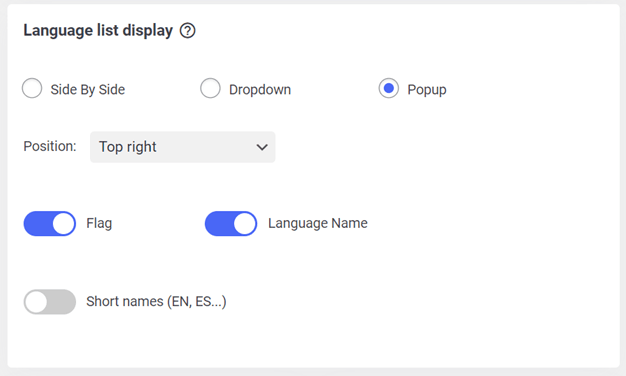
Task: Select the Side By Side radio button
Action: pos(32,88)
